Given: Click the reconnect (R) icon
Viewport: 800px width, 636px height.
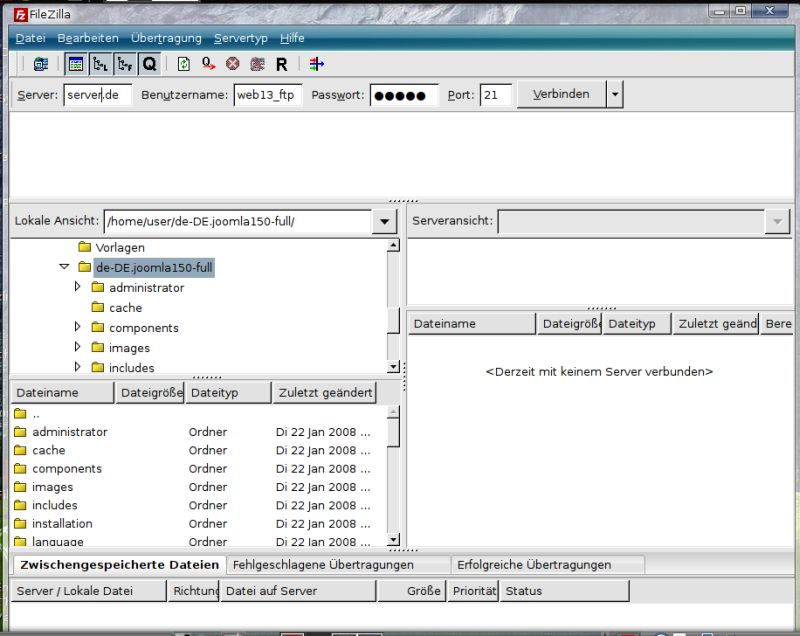Looking at the screenshot, I should [282, 64].
